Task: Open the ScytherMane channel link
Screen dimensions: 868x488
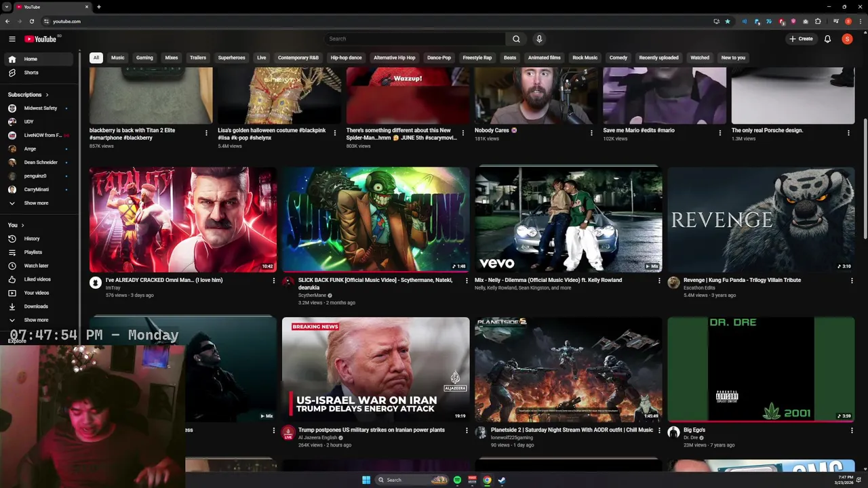Action: click(x=312, y=296)
